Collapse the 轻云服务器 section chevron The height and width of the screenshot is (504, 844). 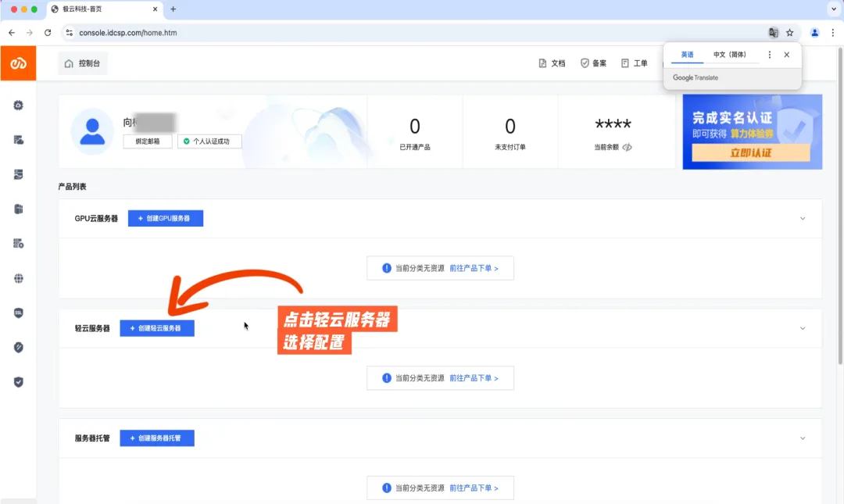803,328
